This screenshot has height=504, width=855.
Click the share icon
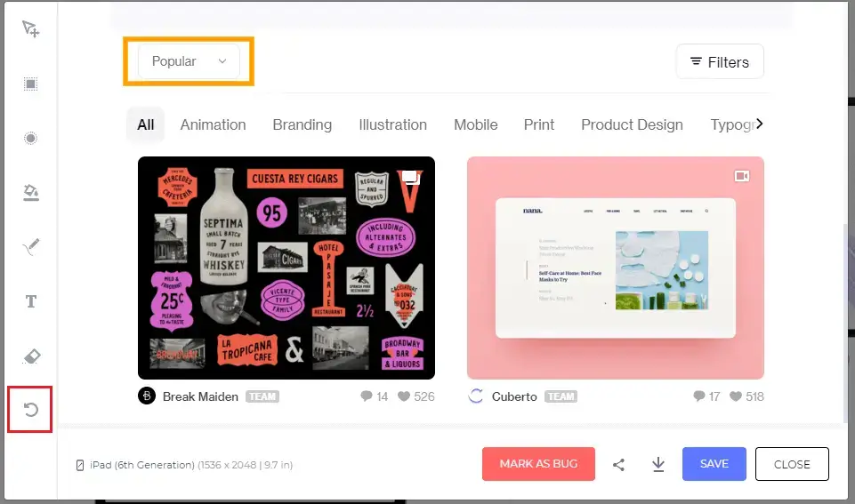pos(619,464)
